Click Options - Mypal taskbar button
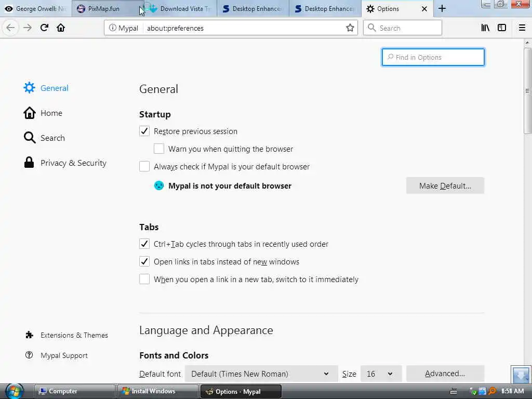 click(241, 391)
